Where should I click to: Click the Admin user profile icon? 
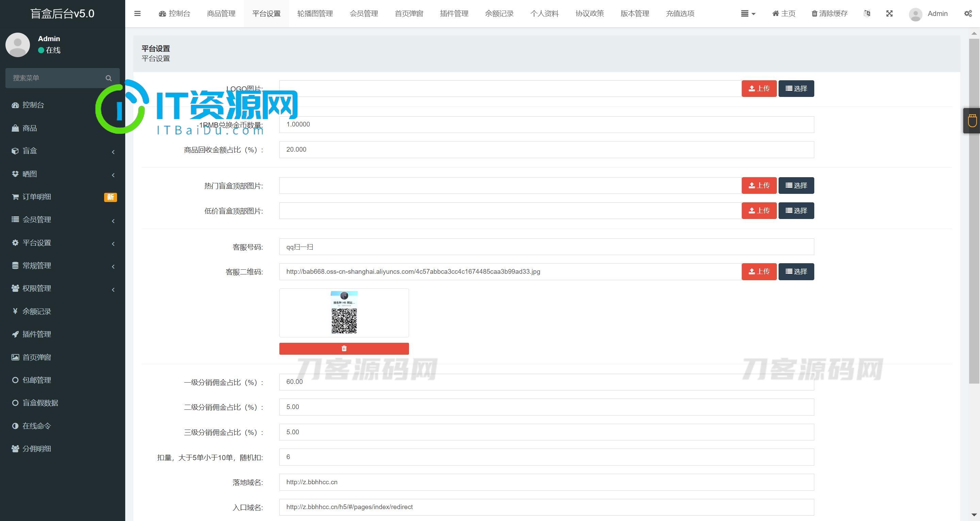(x=916, y=13)
